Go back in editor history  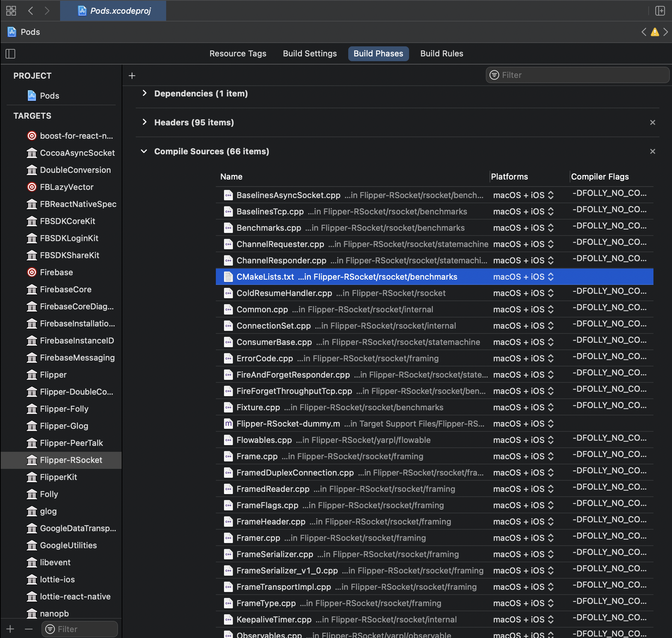point(31,11)
